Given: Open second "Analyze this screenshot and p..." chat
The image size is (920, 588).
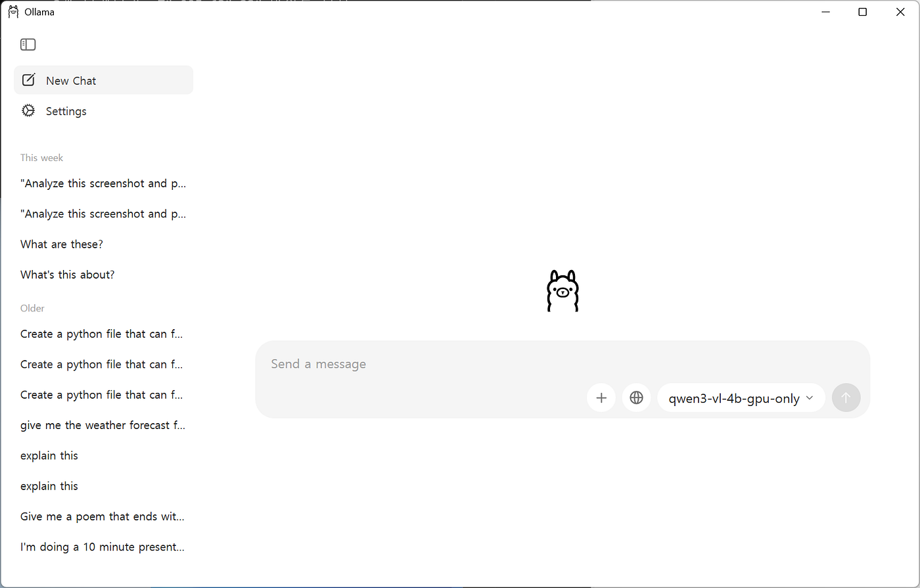Looking at the screenshot, I should pyautogui.click(x=103, y=214).
